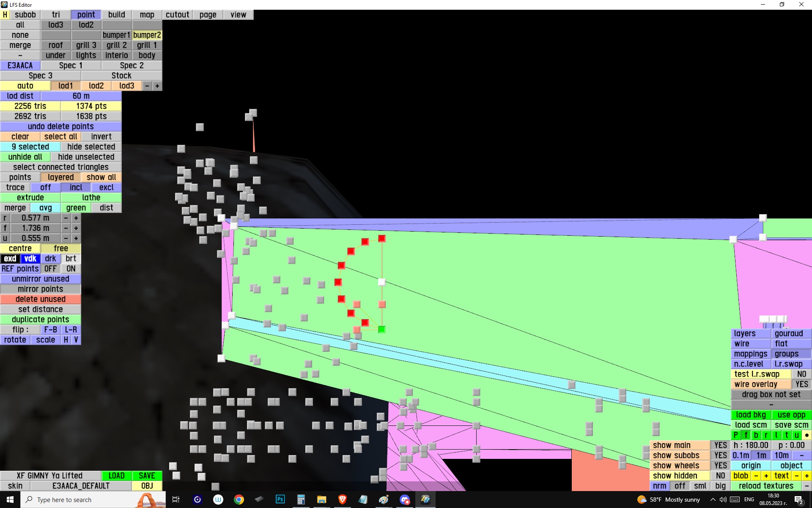The image size is (812, 508).
Task: Increase the blob size with plus
Action: (x=766, y=475)
